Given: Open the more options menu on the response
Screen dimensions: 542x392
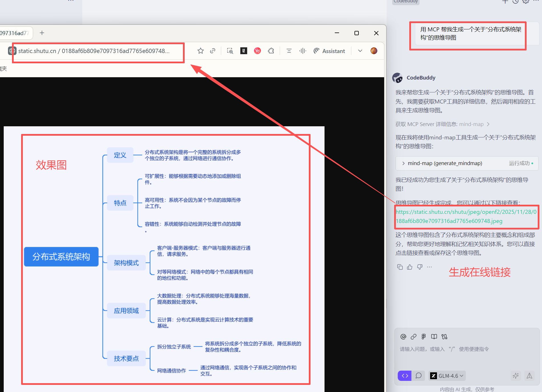Looking at the screenshot, I should coord(429,267).
